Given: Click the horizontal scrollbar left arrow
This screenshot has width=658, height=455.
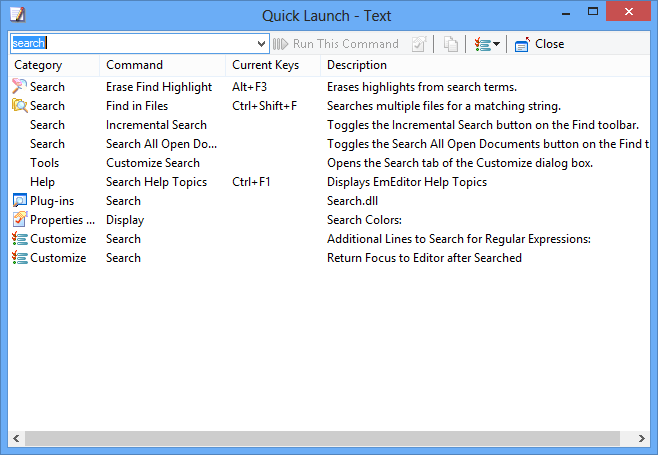Looking at the screenshot, I should click(x=16, y=438).
